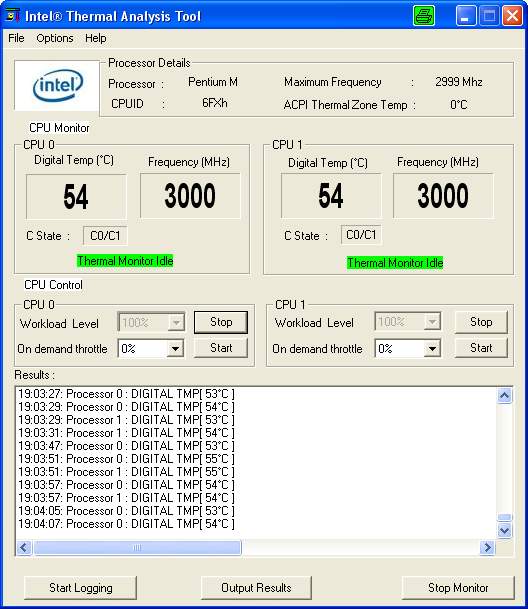The width and height of the screenshot is (528, 609).
Task: Select the 19:03:27 Processor 0 log entry
Action: 126,394
